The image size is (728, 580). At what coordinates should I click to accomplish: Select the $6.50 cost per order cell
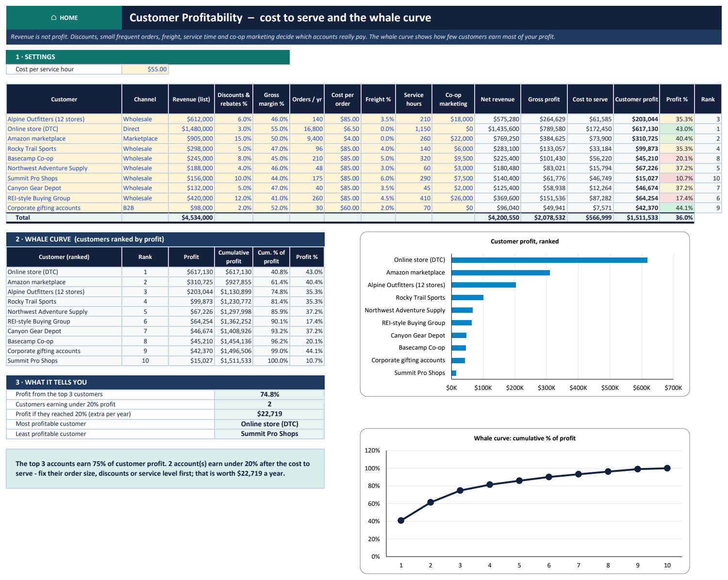coord(343,129)
